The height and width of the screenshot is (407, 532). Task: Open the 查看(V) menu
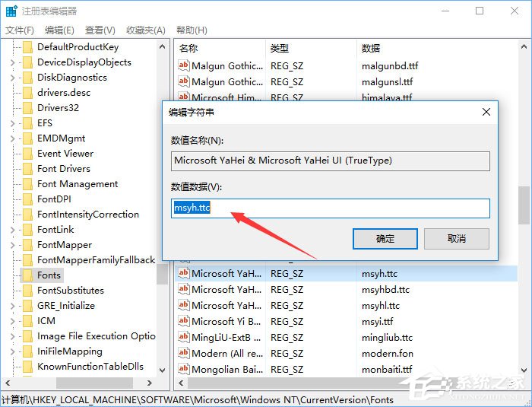[100, 30]
